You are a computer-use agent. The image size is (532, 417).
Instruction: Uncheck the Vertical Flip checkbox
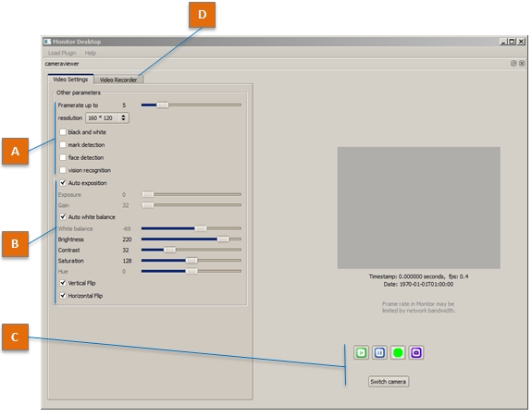[63, 283]
